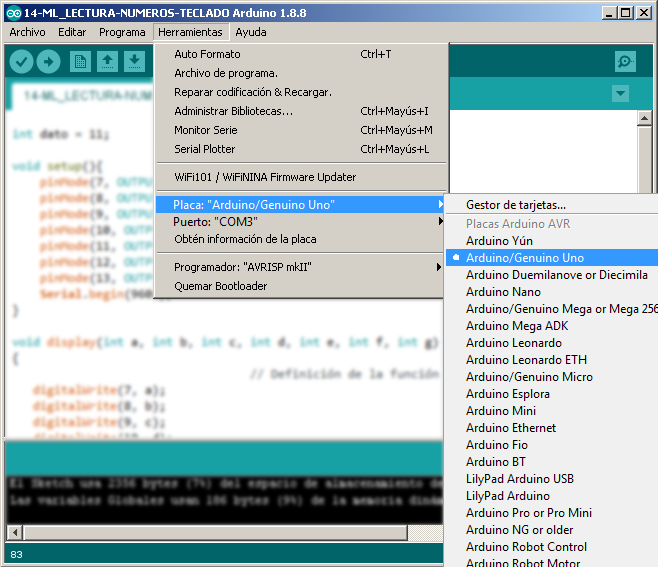Screen dimensions: 658x567
Task: Close the Herramientas menu header
Action: point(191,32)
